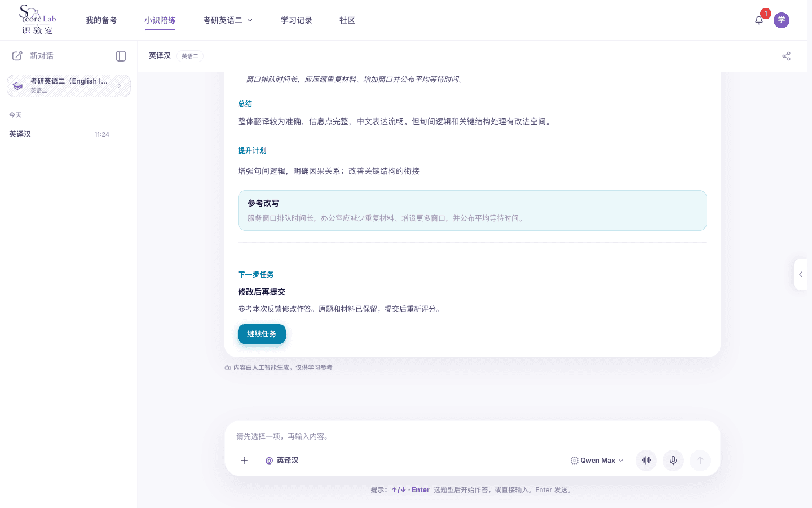This screenshot has height=508, width=812.
Task: Open the 考研英语二 course card chevron
Action: tap(120, 86)
